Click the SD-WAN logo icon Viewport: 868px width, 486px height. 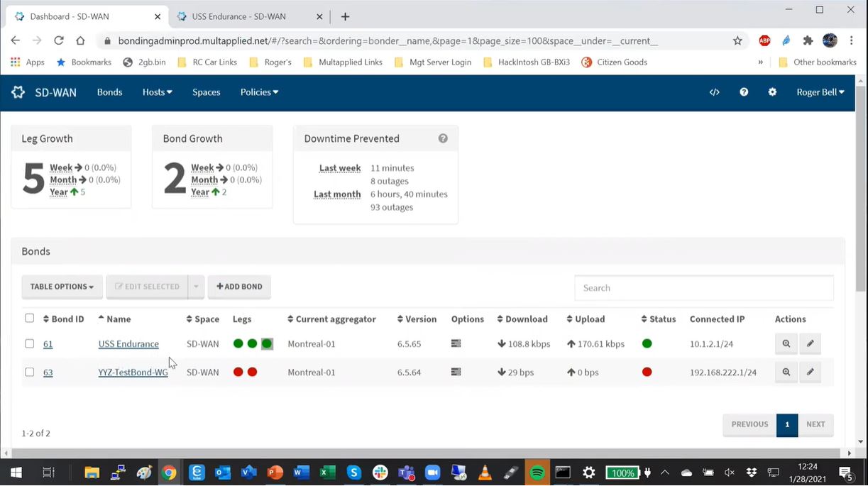pyautogui.click(x=16, y=92)
